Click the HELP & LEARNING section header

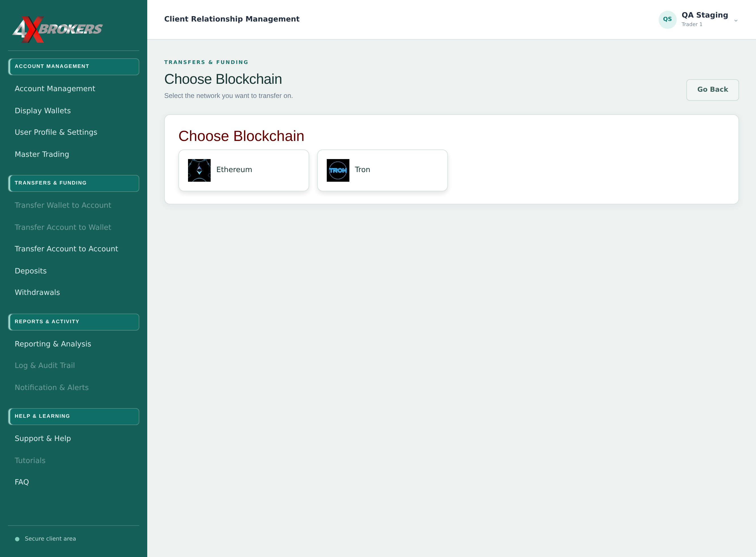click(74, 417)
